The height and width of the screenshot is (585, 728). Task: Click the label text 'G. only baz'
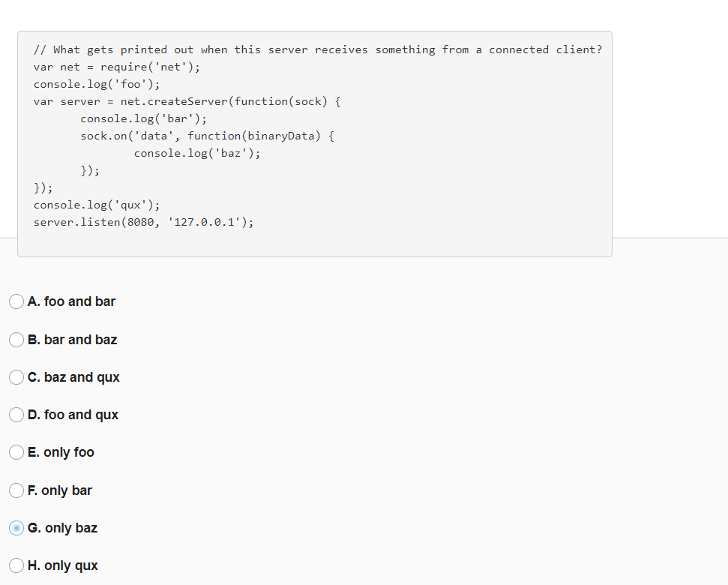pos(62,528)
